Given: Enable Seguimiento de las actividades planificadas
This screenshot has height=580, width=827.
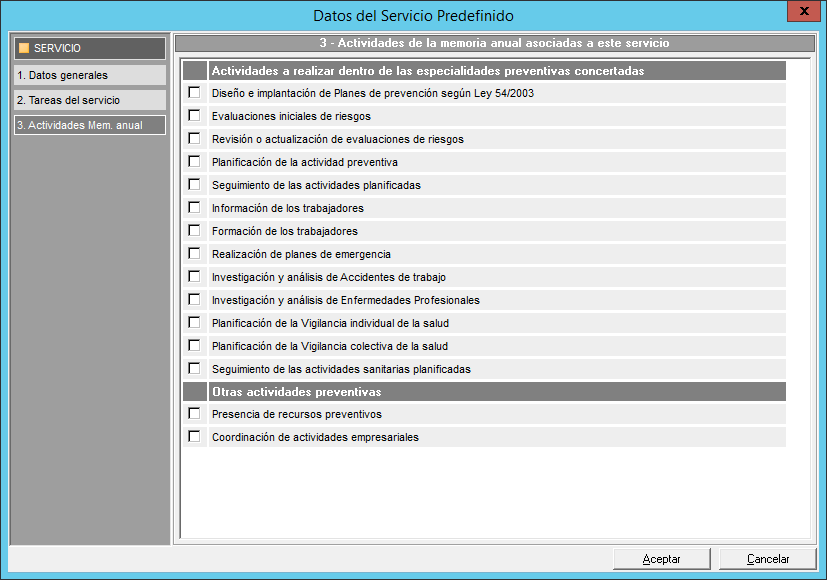Looking at the screenshot, I should [194, 185].
